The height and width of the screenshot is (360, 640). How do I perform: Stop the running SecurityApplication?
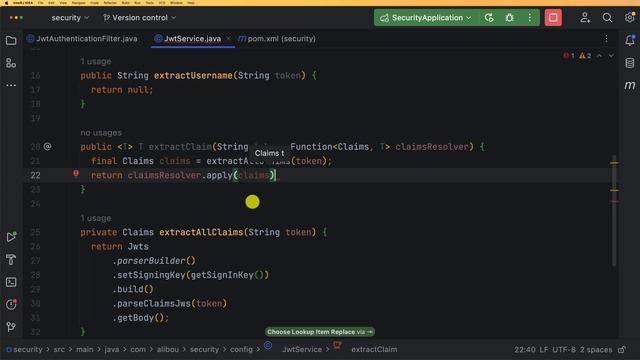553,18
